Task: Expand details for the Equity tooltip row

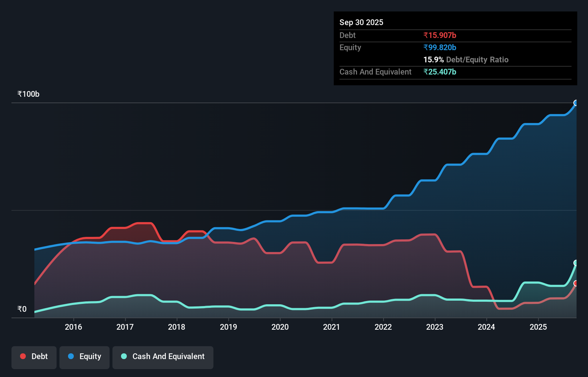Action: (x=350, y=47)
